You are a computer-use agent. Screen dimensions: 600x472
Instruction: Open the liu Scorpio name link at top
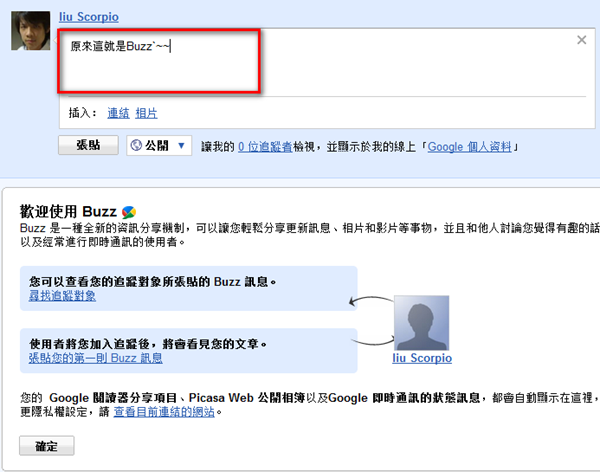[89, 17]
